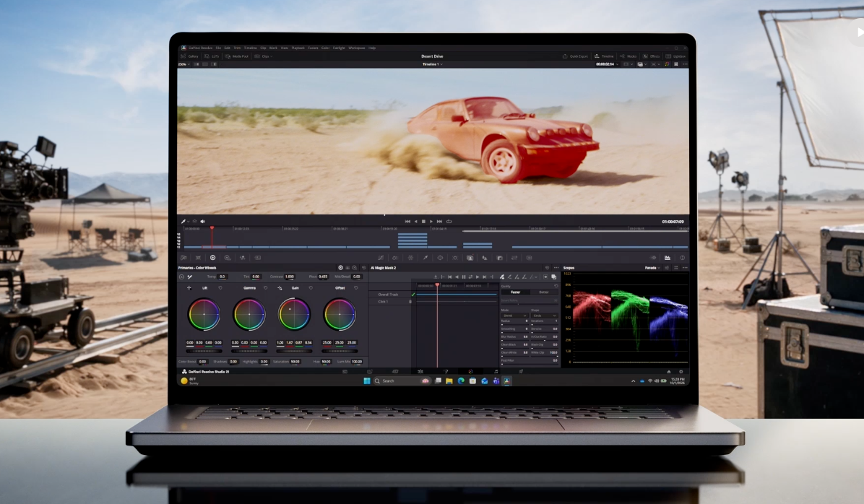Viewport: 864px width, 504px height.
Task: Play reverse in viewer transport
Action: coord(415,222)
